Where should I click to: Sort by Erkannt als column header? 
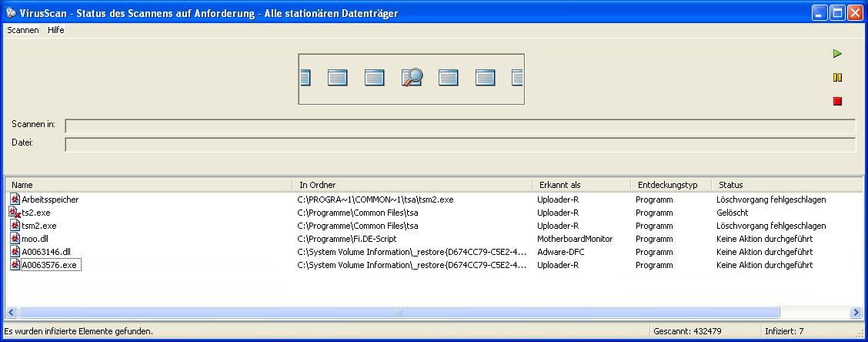click(x=581, y=185)
